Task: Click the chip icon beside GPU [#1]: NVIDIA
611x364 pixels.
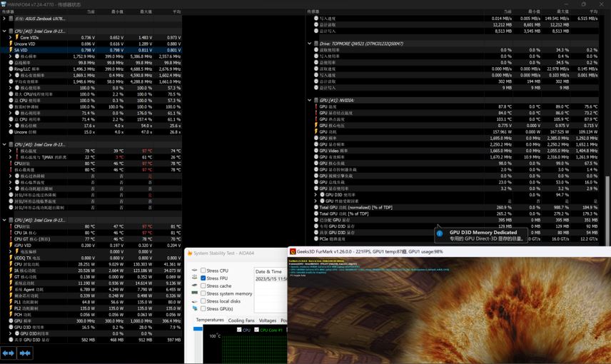Action: pos(316,100)
